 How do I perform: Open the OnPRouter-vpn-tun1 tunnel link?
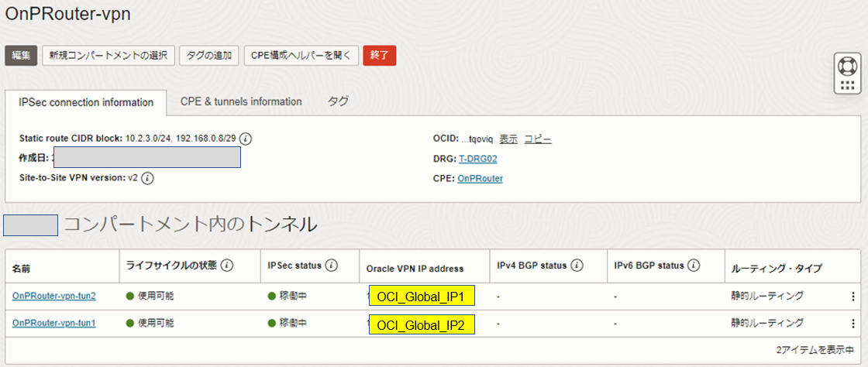tap(54, 324)
